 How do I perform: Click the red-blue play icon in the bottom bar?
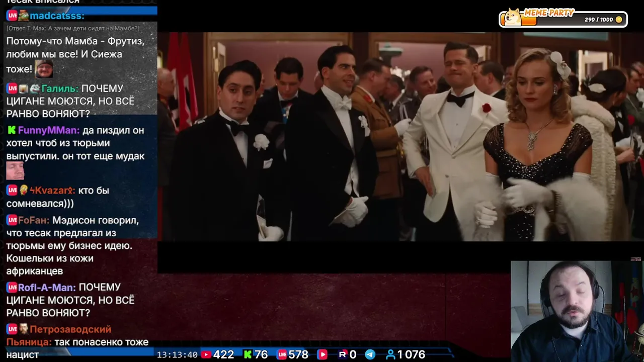323,354
